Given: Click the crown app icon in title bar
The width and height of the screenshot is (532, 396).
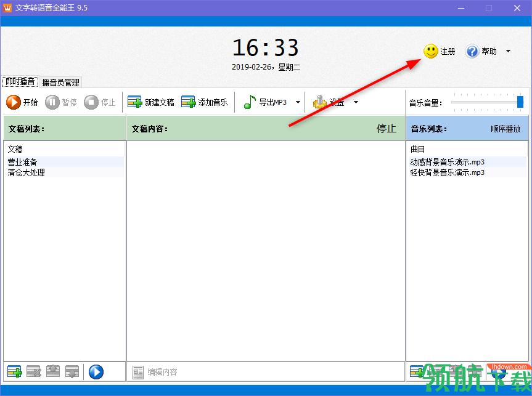Looking at the screenshot, I should point(7,7).
